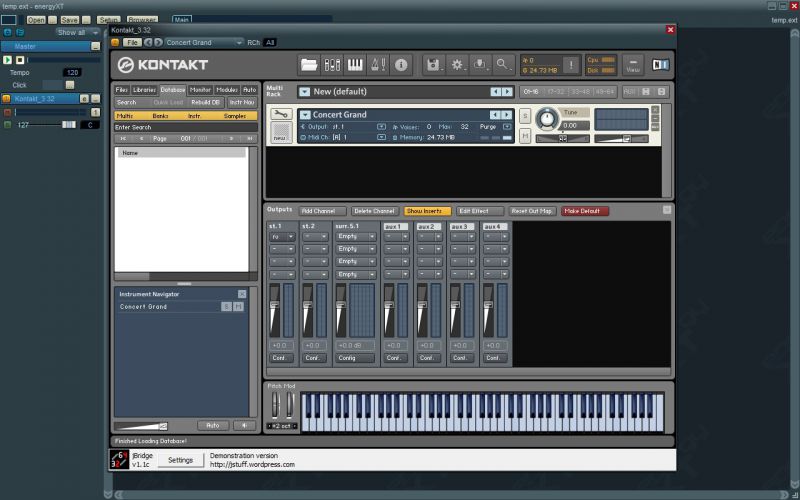
Task: Toggle the Instr Nav button
Action: tap(242, 102)
